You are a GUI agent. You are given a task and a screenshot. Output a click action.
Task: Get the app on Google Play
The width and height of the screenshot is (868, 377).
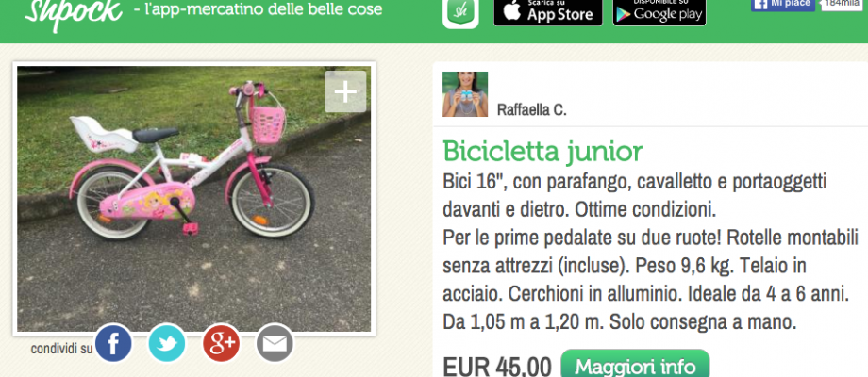pos(659,11)
